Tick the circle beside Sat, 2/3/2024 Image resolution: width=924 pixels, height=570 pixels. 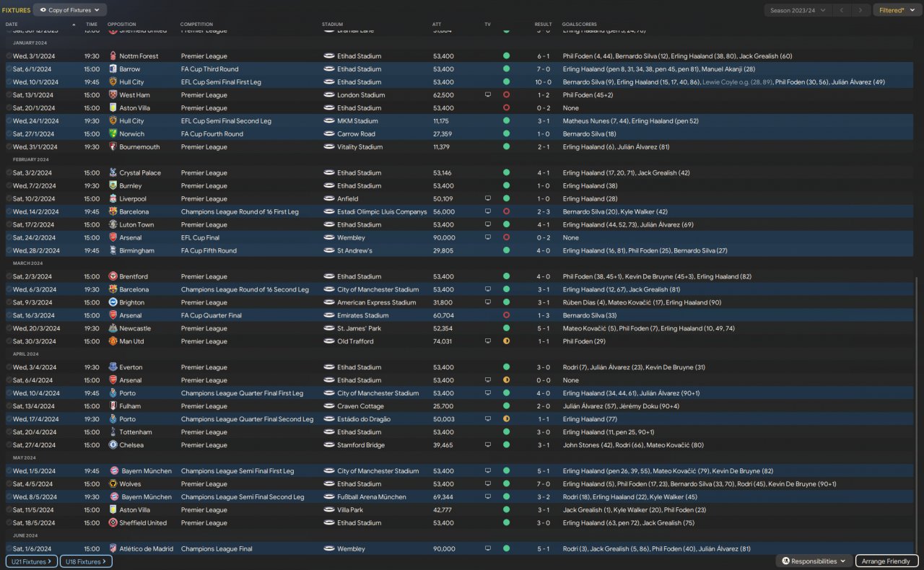point(9,276)
